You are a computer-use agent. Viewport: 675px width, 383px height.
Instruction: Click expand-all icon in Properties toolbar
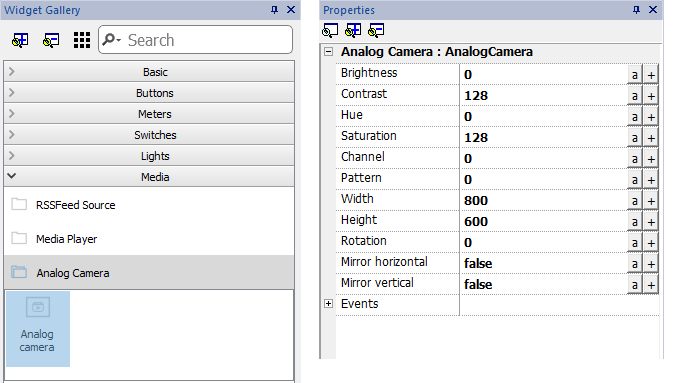click(x=353, y=30)
